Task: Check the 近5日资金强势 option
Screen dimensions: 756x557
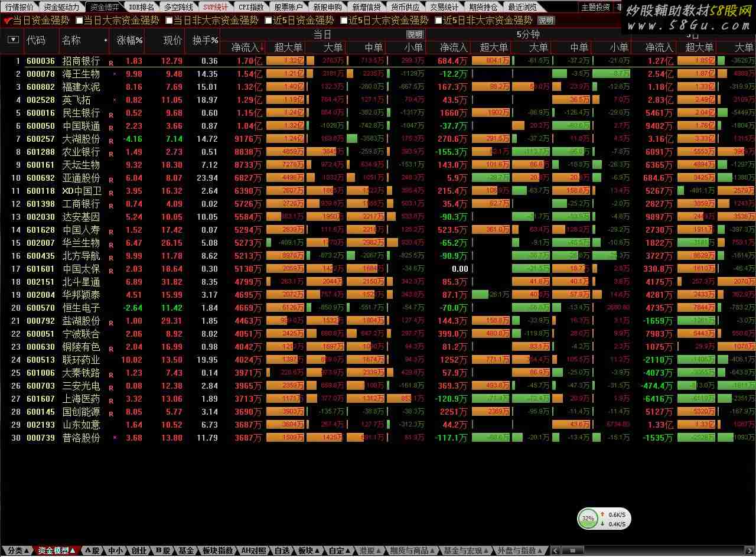Action: pyautogui.click(x=268, y=20)
